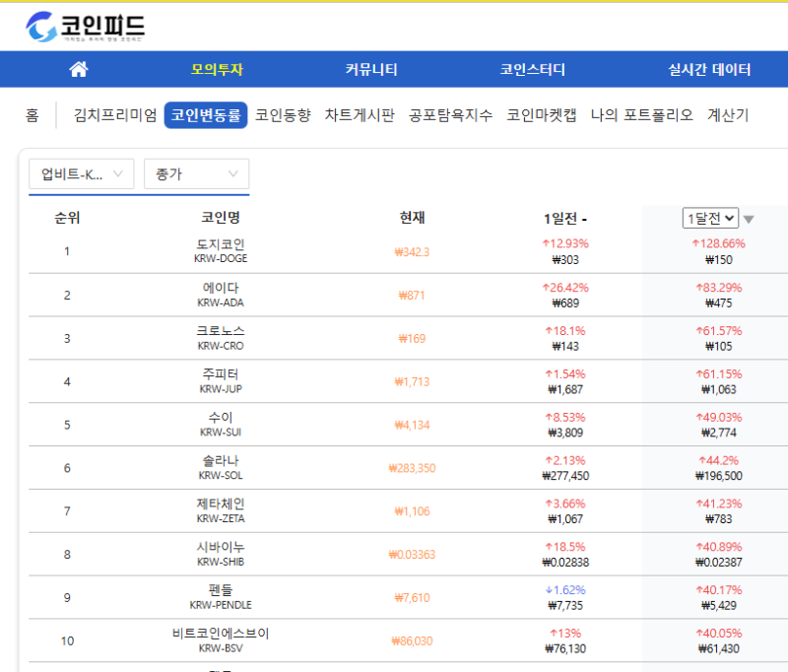Click the current price ₩86,030

[412, 641]
